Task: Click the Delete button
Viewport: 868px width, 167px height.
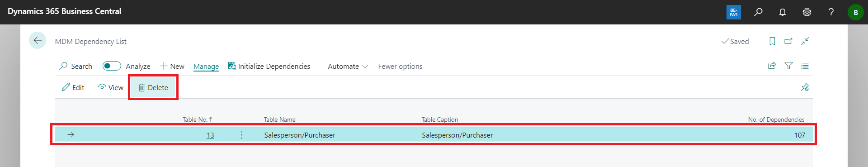Action: (153, 87)
